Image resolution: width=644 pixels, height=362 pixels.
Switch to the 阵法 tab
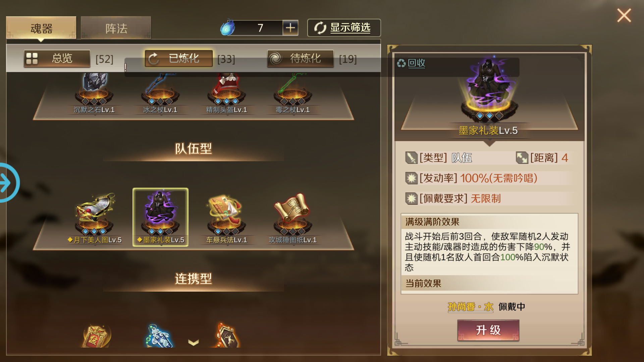coord(116,28)
